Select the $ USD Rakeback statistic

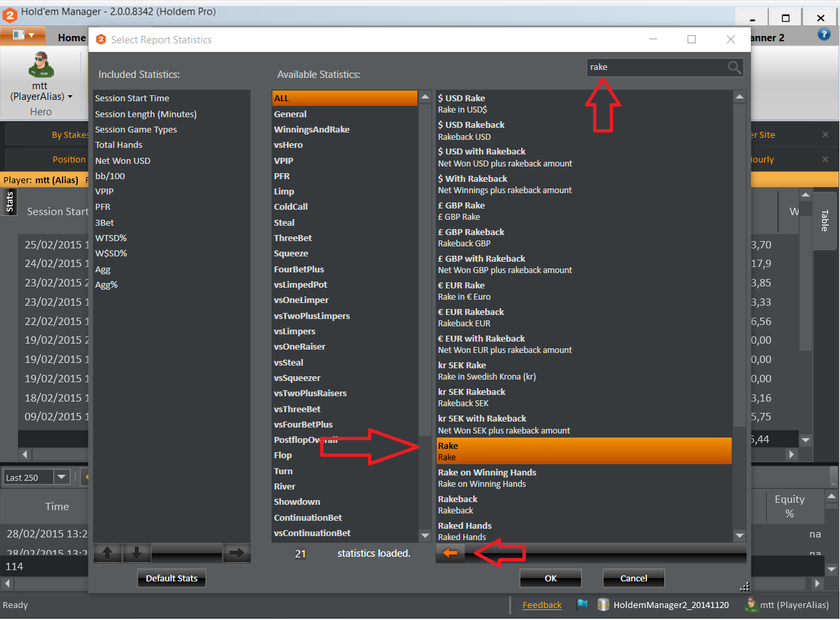[584, 131]
